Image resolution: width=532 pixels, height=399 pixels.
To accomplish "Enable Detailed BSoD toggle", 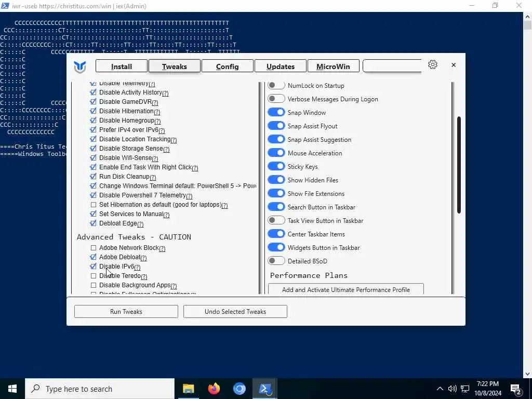I will click(x=276, y=261).
